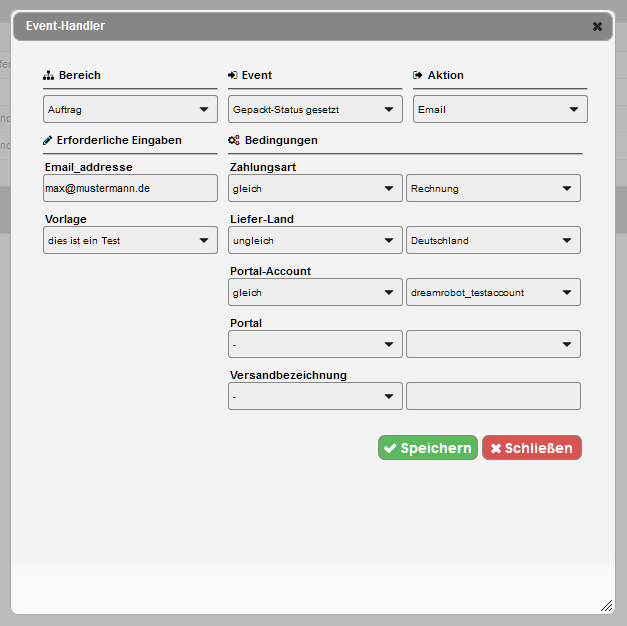The width and height of the screenshot is (627, 626).
Task: Click the Portal-Account label
Action: (x=270, y=271)
